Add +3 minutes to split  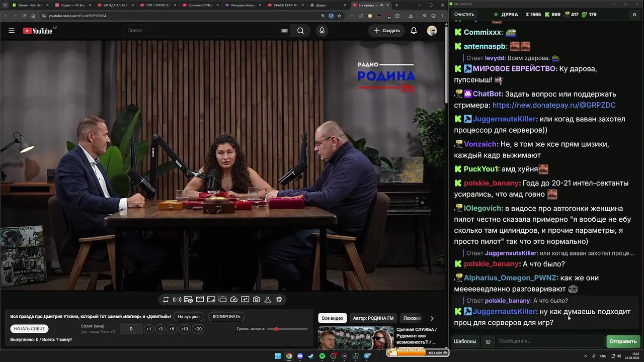coord(160,329)
